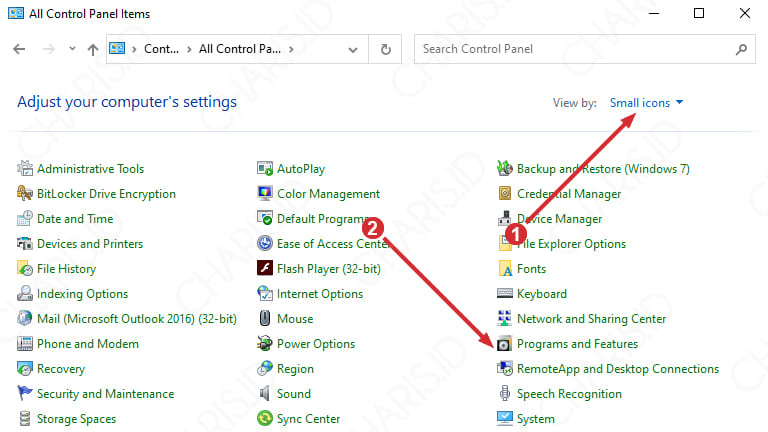Click the AutoPlay icon
The height and width of the screenshot is (432, 768).
click(265, 168)
